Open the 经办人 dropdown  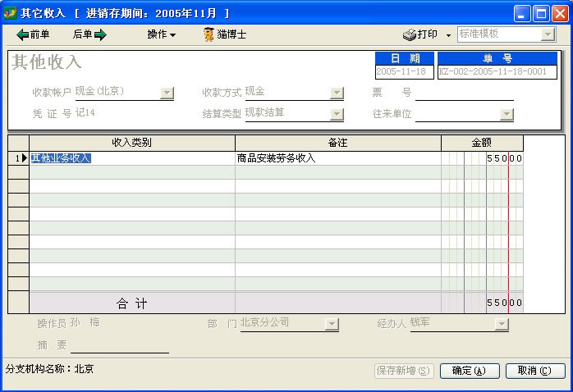pyautogui.click(x=502, y=324)
